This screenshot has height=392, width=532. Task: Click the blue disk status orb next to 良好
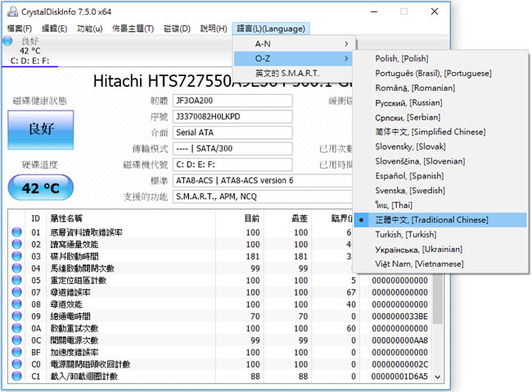7,41
